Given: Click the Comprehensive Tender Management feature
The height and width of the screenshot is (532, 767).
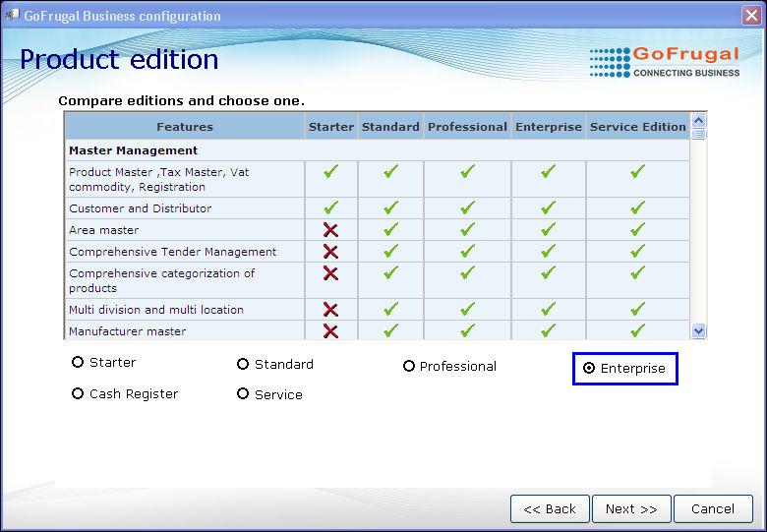Looking at the screenshot, I should click(x=173, y=252).
